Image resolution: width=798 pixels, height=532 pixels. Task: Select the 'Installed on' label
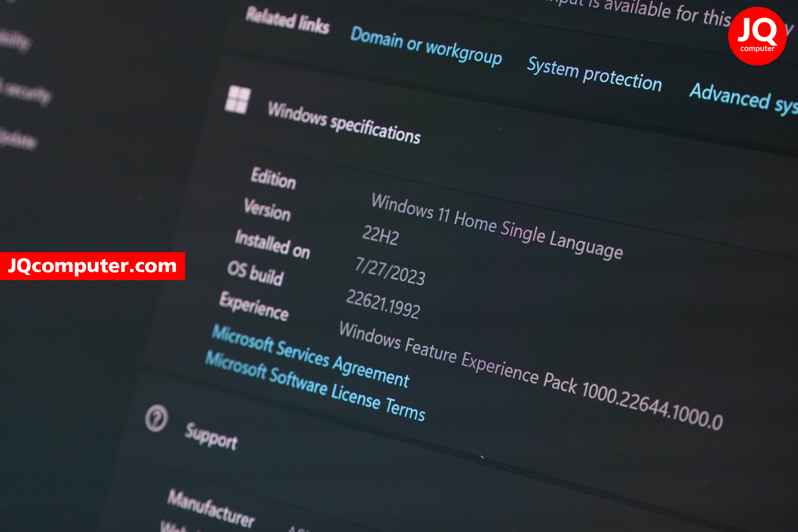pos(273,244)
